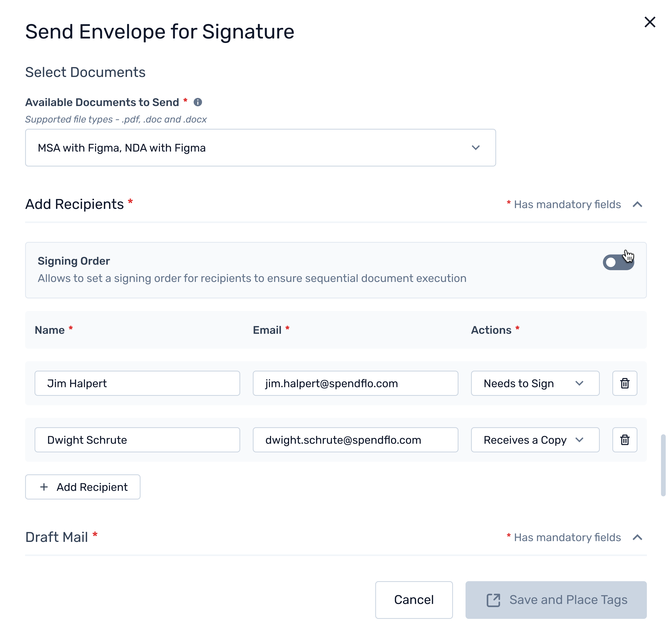Collapse the Draft Mail section
The height and width of the screenshot is (644, 672).
click(x=637, y=537)
